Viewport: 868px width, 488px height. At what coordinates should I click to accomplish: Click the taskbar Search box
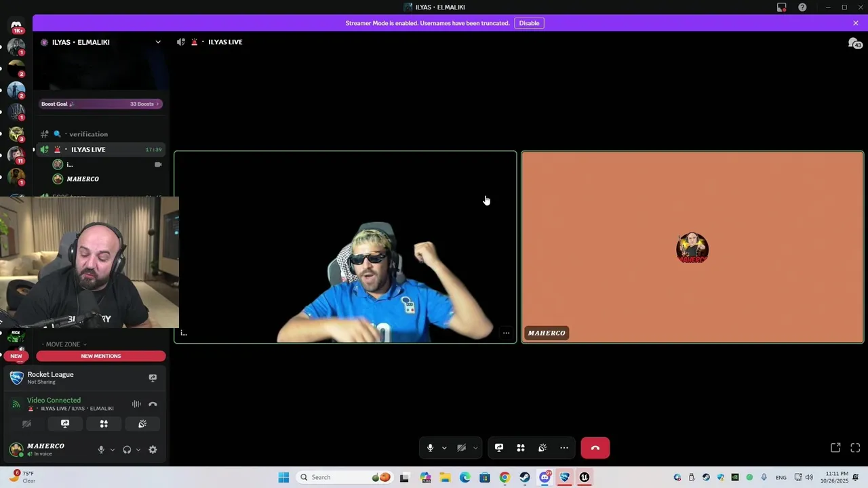[346, 477]
